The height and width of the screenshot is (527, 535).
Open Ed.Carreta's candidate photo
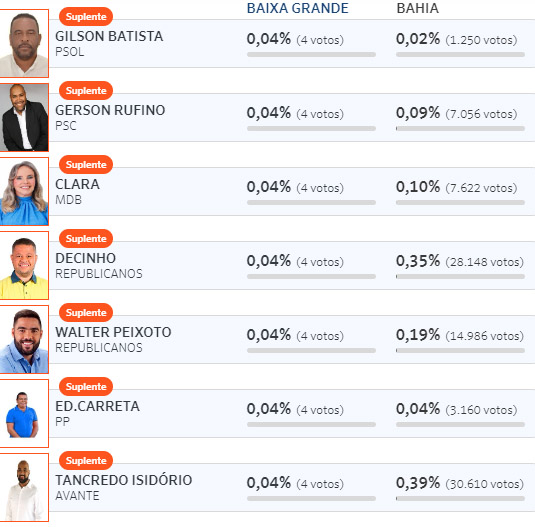pos(24,413)
